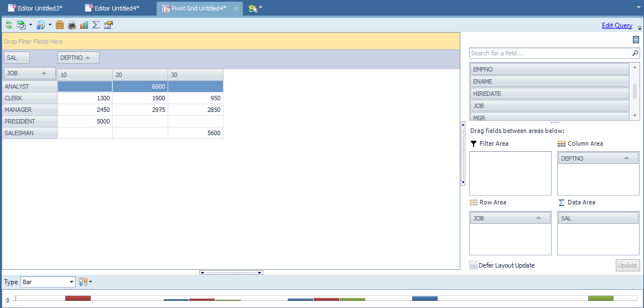Click the 2450 cell in MANAGER row
The image size is (644, 308).
(85, 110)
